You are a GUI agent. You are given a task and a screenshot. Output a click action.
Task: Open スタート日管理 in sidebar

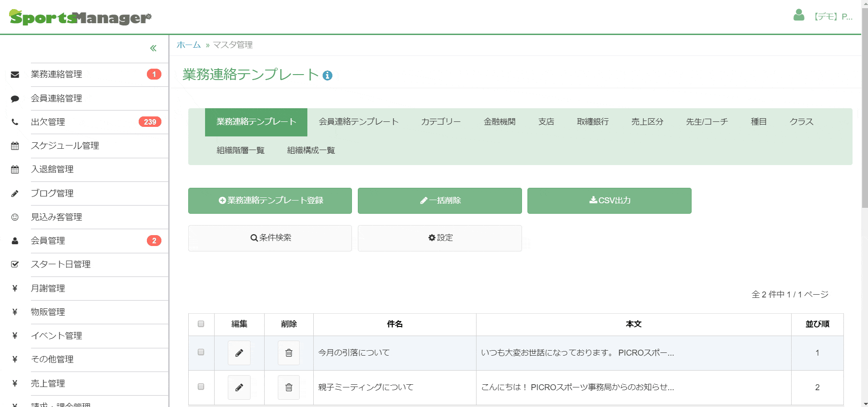pos(60,264)
